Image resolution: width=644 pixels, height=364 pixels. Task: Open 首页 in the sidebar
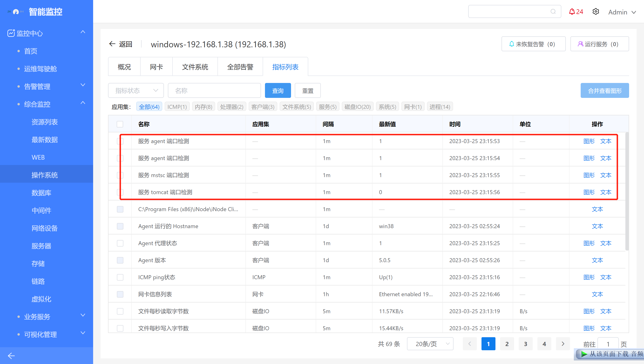point(31,51)
